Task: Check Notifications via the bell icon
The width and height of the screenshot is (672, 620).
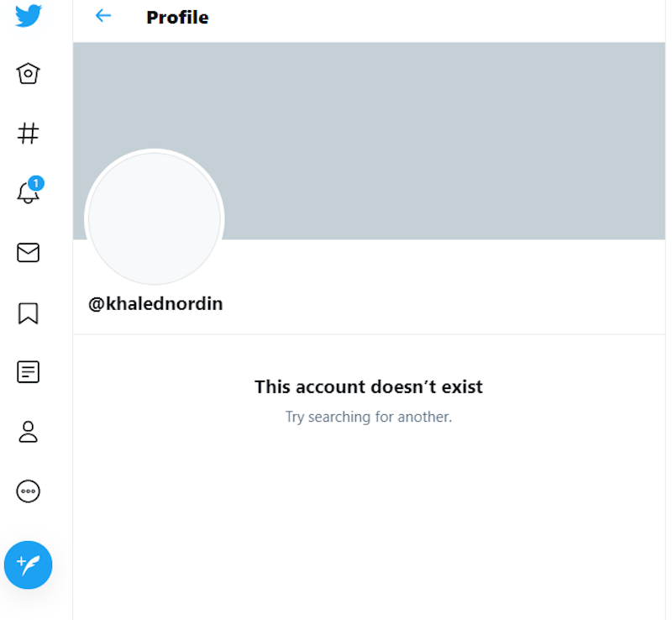Action: click(28, 193)
